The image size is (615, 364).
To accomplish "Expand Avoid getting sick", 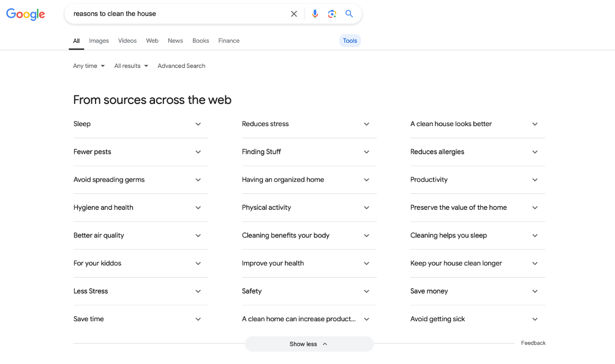I will pyautogui.click(x=478, y=319).
